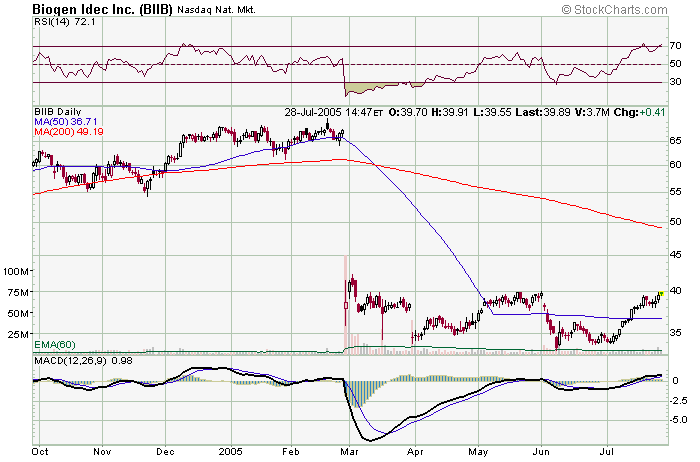This screenshot has width=700, height=462.
Task: Click the 2005 year label on the date axis
Action: (231, 452)
